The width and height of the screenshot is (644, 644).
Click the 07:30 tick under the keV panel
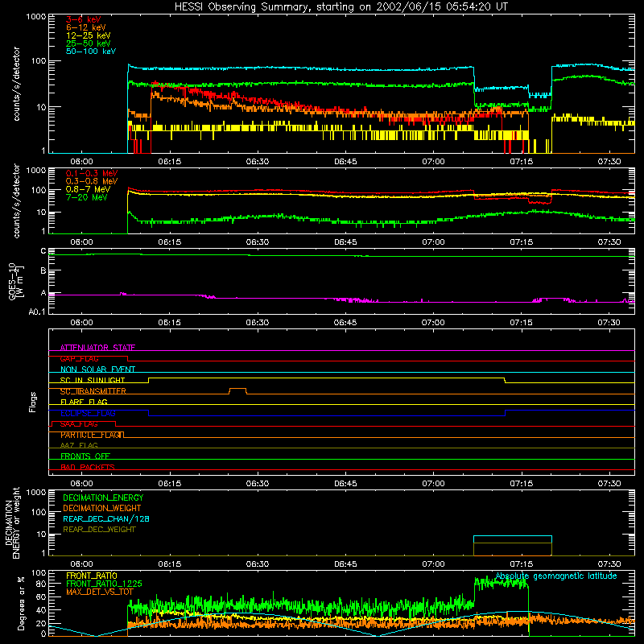point(609,162)
